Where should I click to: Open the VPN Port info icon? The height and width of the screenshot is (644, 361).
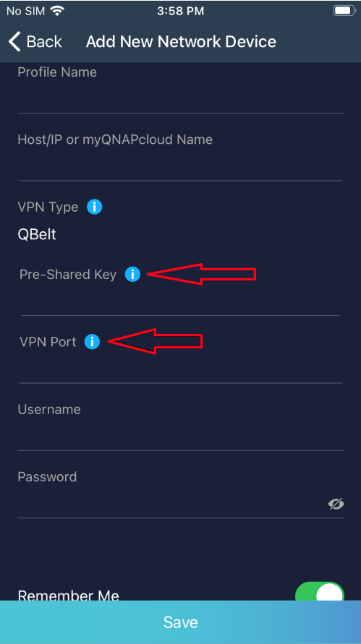(x=92, y=342)
